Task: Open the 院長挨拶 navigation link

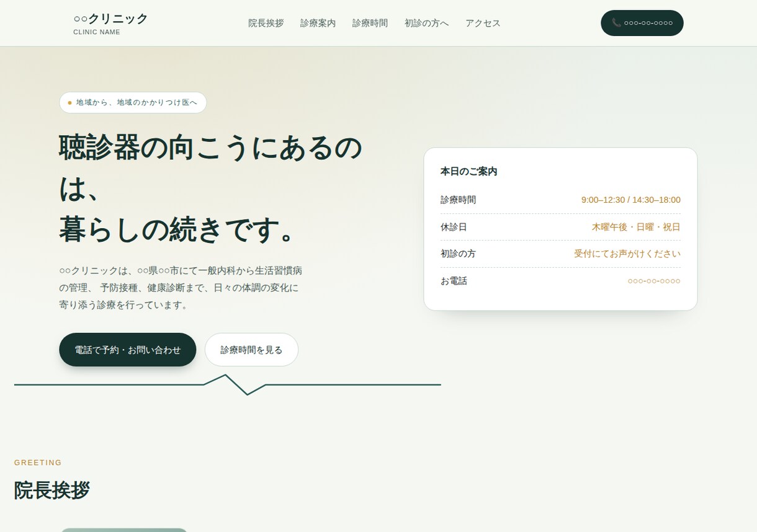Action: coord(266,23)
